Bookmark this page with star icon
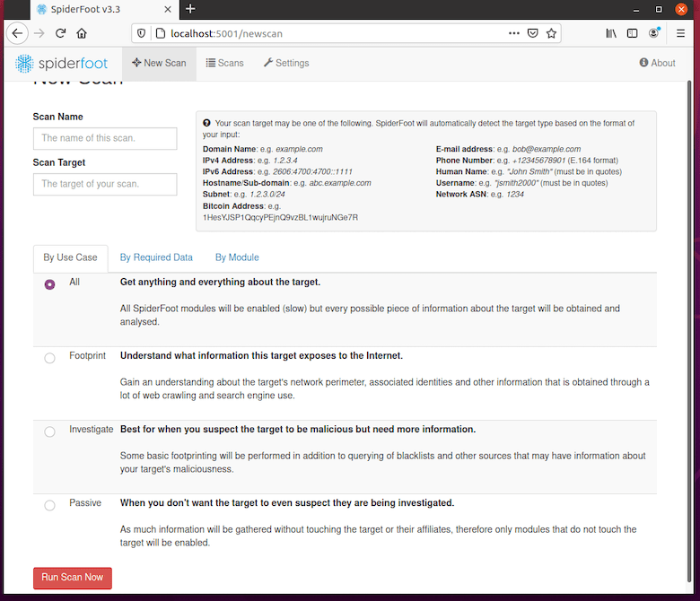 click(551, 33)
